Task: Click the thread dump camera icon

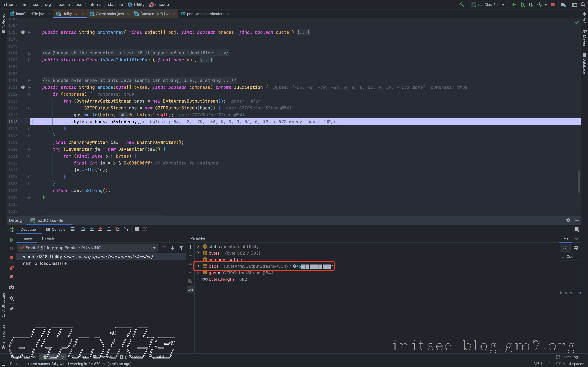Action: click(11, 287)
